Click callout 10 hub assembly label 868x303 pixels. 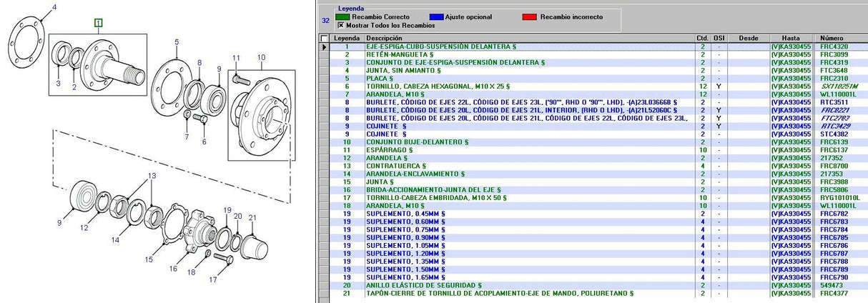261,57
